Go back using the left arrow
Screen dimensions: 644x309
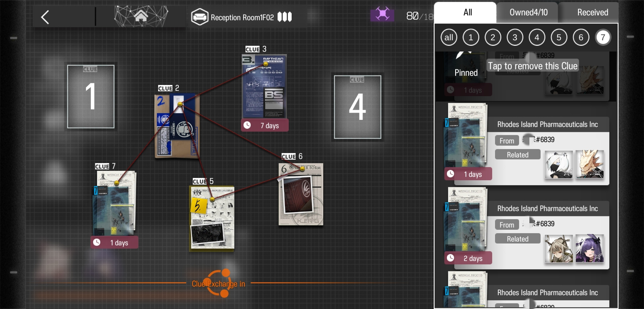point(45,17)
